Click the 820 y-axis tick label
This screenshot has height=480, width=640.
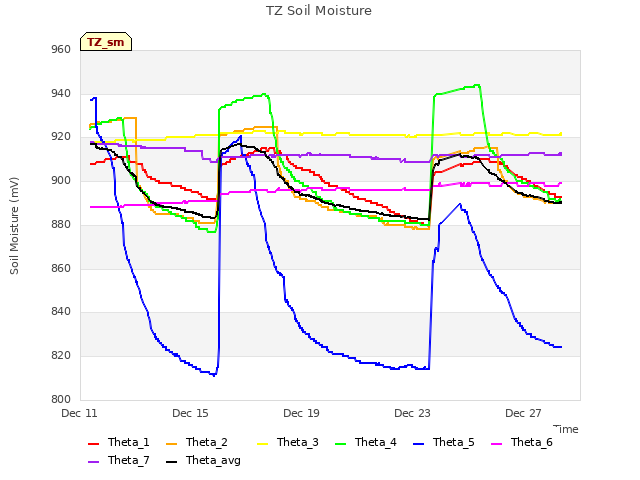click(61, 356)
